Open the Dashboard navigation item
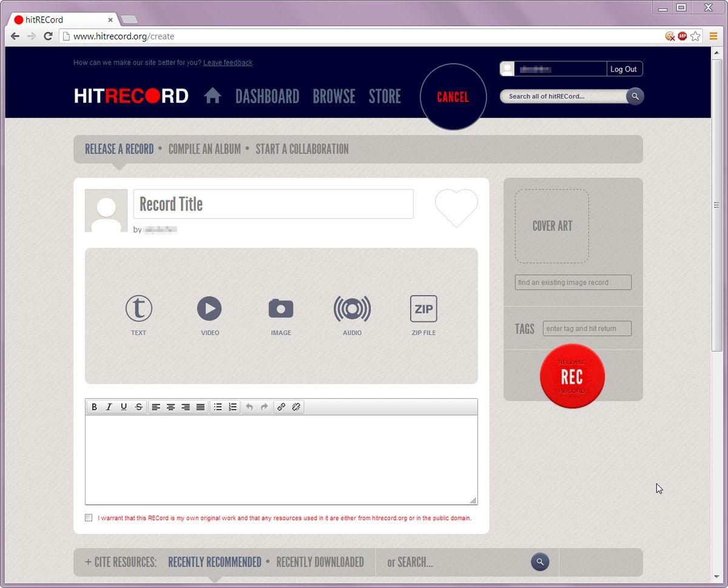 (267, 96)
